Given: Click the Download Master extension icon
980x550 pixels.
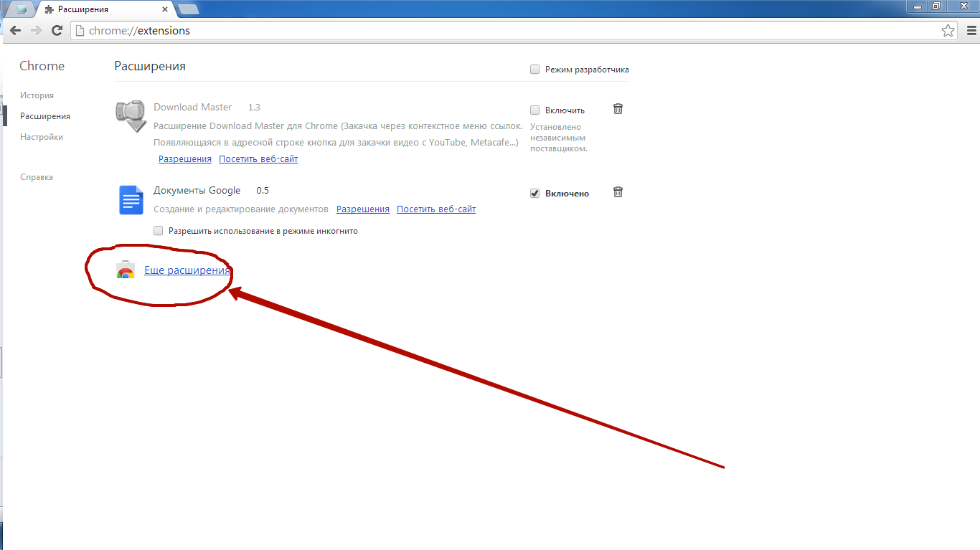Looking at the screenshot, I should click(131, 117).
